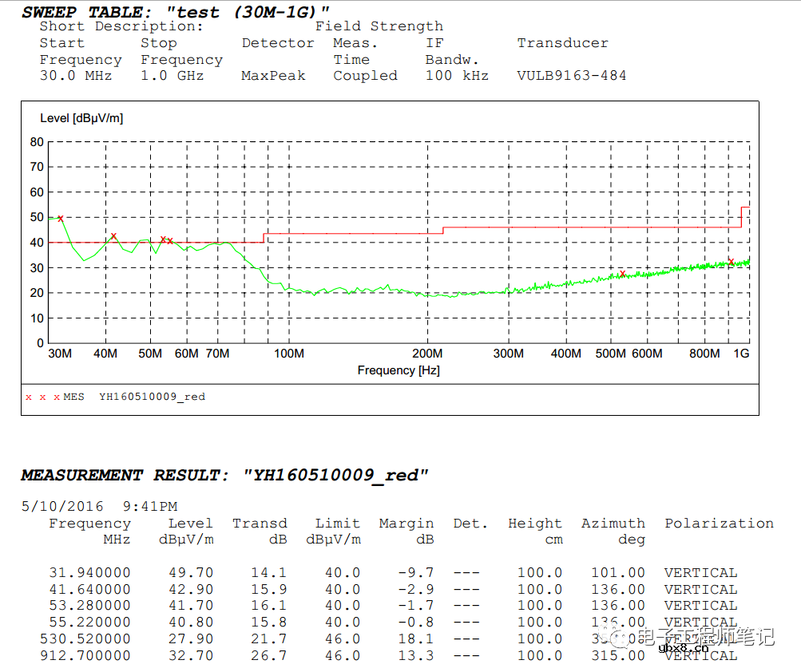The height and width of the screenshot is (672, 801).
Task: Select the Margin column header
Action: (x=406, y=524)
